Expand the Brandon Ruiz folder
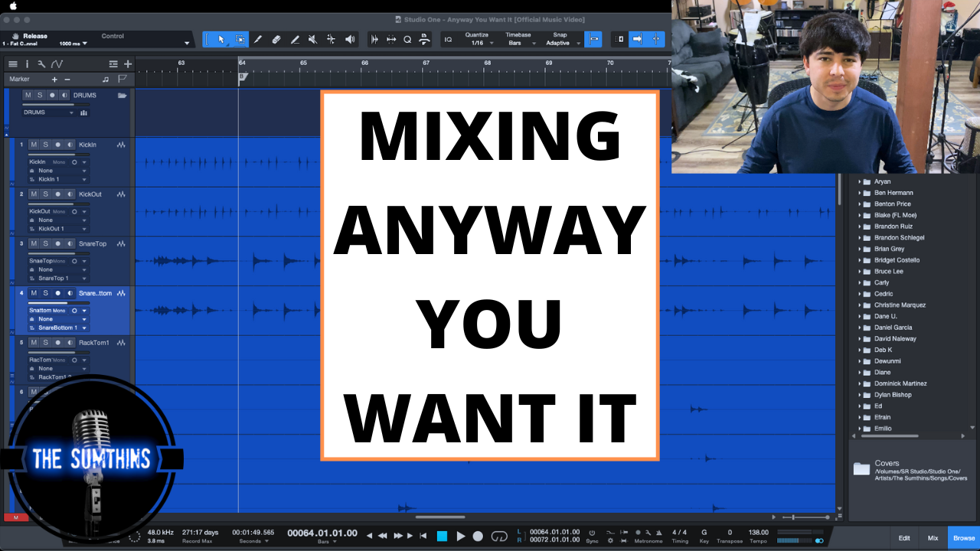The width and height of the screenshot is (980, 551). [860, 227]
